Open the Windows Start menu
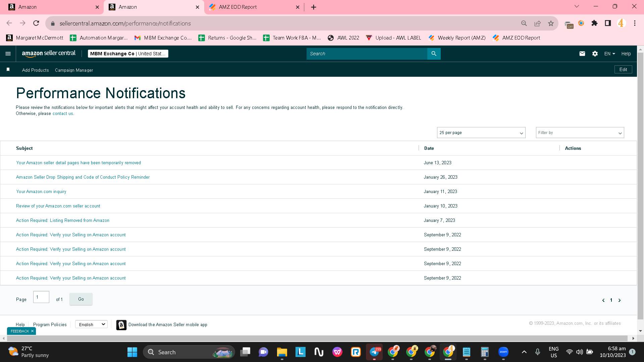Image resolution: width=644 pixels, height=362 pixels. [x=132, y=352]
